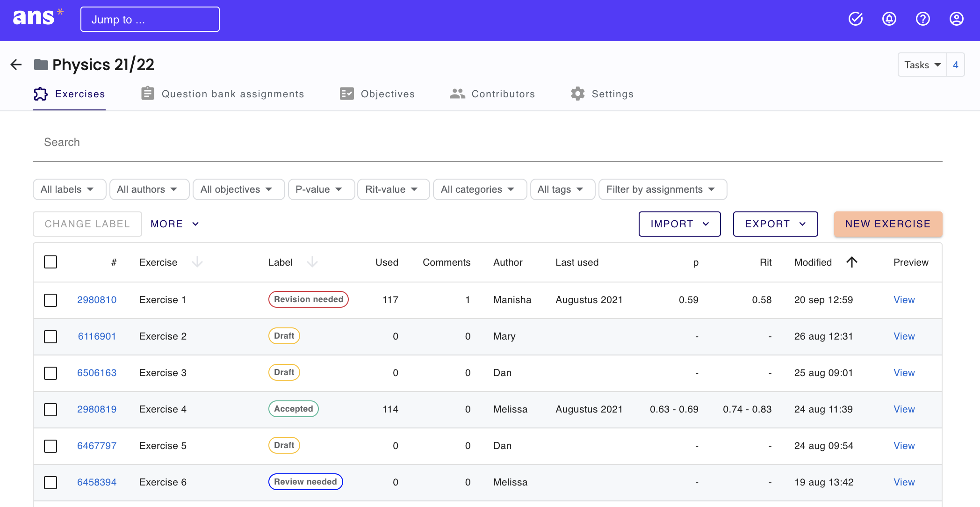Expand the All labels filter dropdown
The height and width of the screenshot is (507, 980).
(68, 189)
